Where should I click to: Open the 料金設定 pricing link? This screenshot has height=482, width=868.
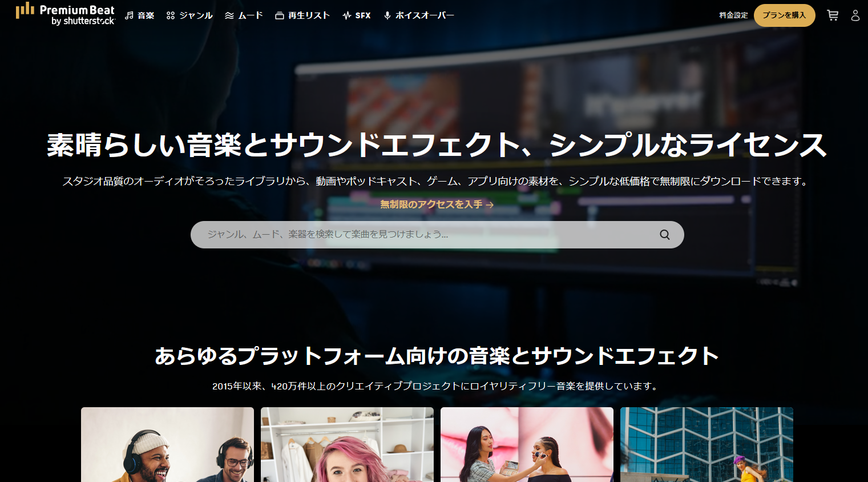pyautogui.click(x=733, y=15)
